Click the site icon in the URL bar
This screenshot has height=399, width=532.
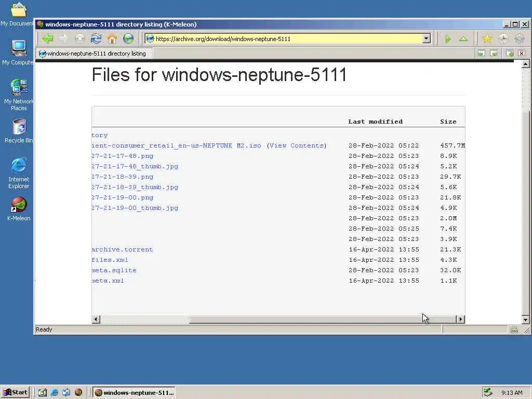(x=150, y=38)
